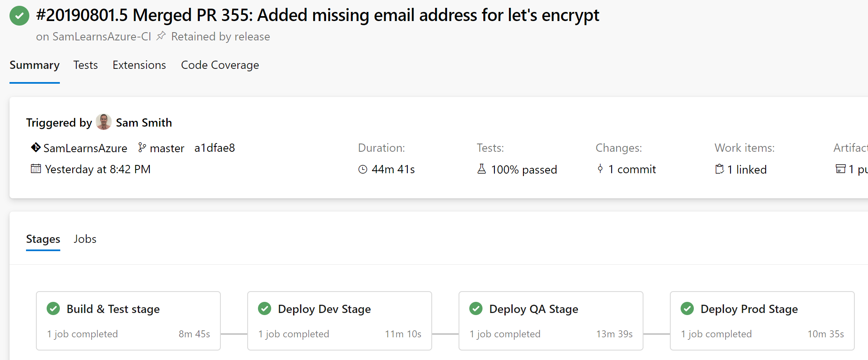The image size is (868, 360).
Task: Click Sam Smith's avatar thumbnail
Action: point(104,122)
